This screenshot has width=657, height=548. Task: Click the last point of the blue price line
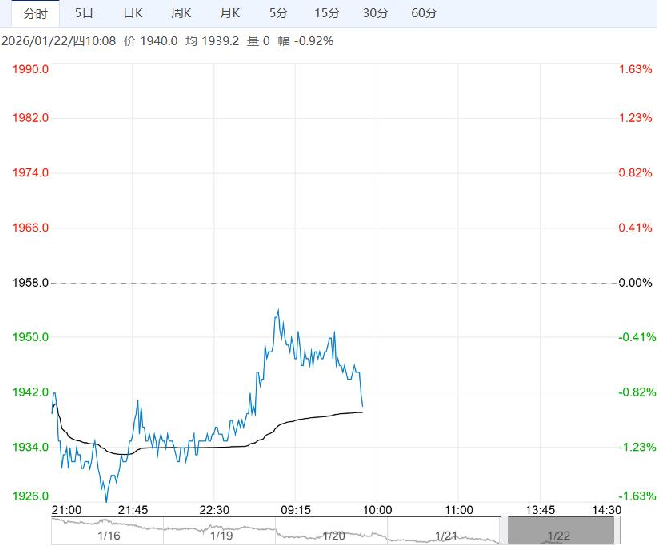(x=362, y=407)
